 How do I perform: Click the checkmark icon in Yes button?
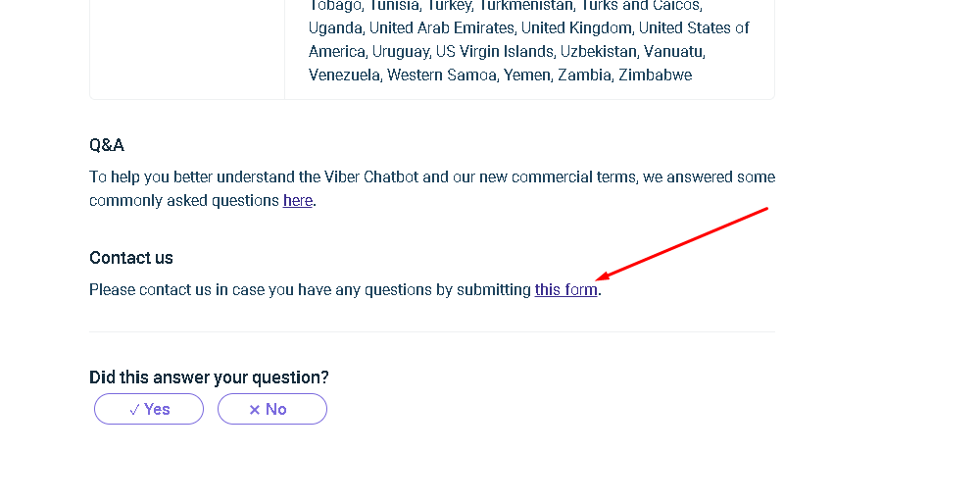(x=135, y=410)
